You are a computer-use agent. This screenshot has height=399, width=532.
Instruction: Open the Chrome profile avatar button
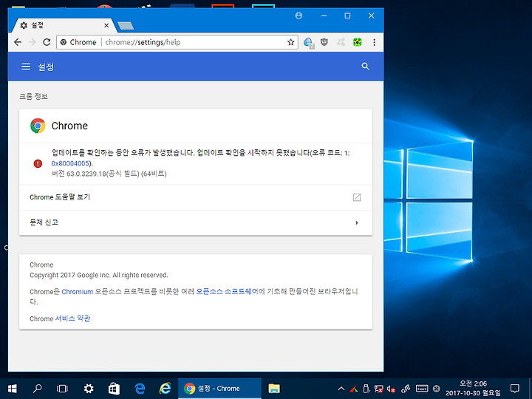[299, 16]
